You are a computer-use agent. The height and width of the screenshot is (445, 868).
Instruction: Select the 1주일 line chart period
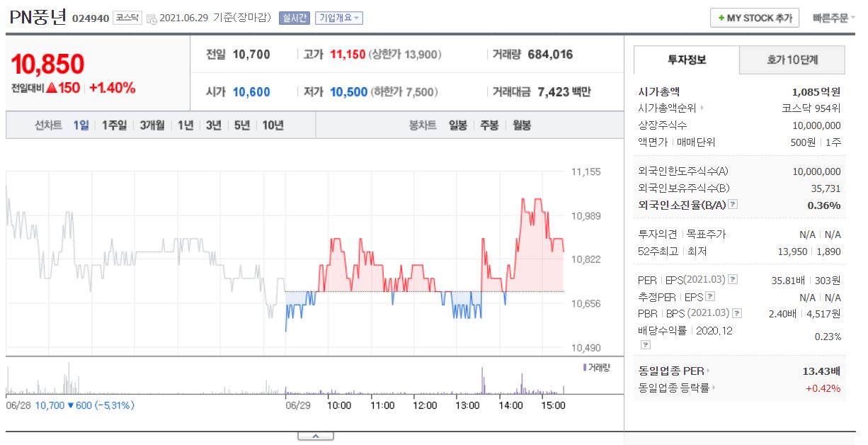tap(114, 125)
